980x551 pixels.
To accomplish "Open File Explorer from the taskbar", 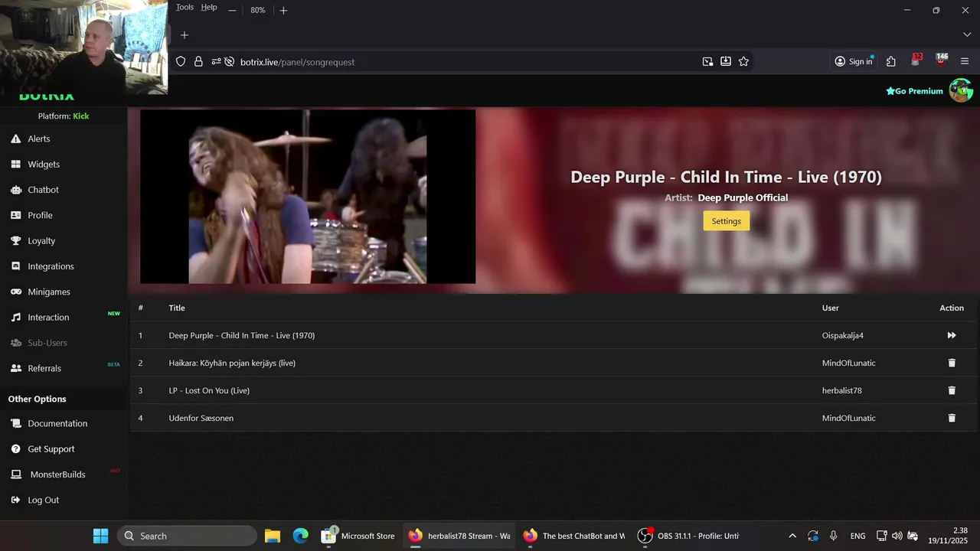I will pyautogui.click(x=273, y=536).
